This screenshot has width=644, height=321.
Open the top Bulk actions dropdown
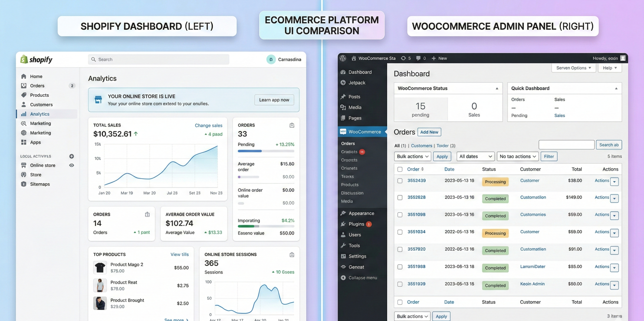click(412, 156)
